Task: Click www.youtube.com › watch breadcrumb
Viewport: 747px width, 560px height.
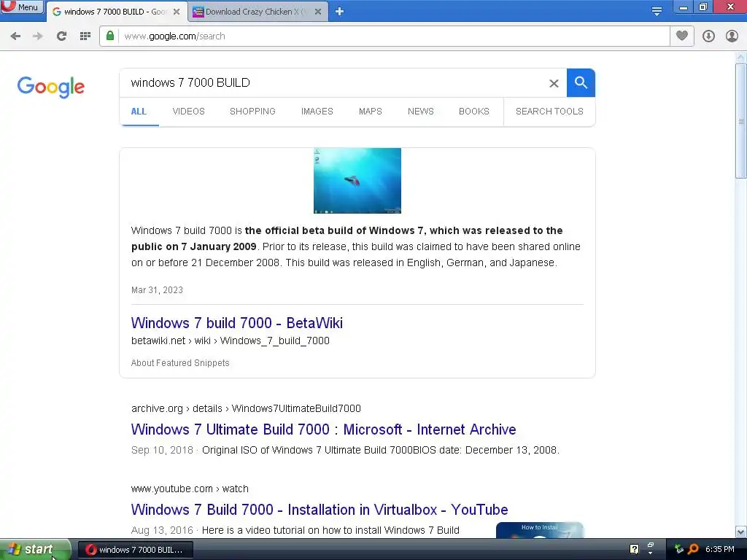Action: (x=190, y=489)
